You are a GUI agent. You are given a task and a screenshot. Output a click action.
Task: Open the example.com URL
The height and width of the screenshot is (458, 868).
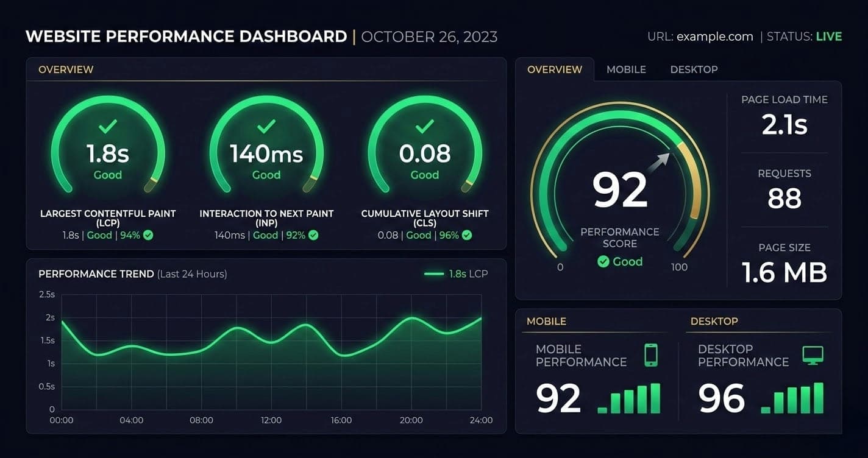pos(714,37)
